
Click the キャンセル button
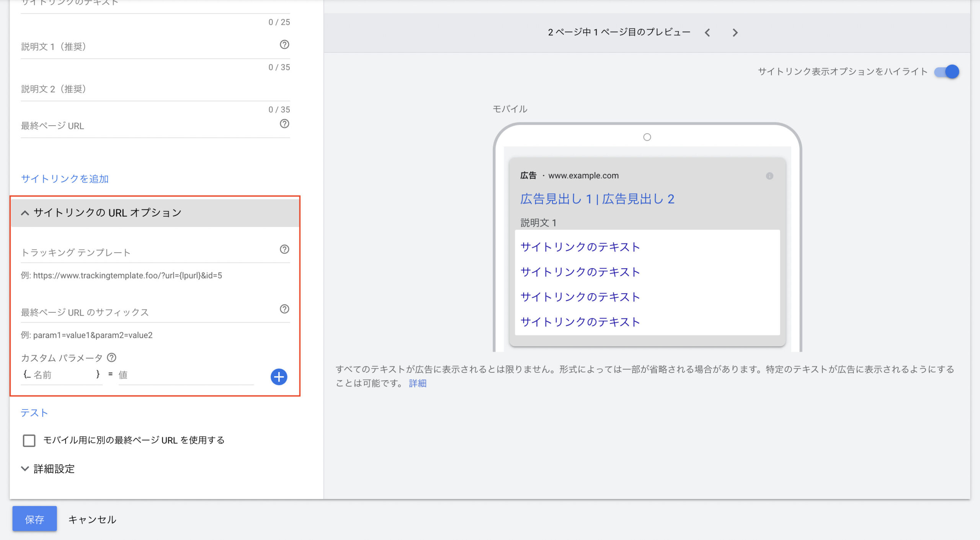pyautogui.click(x=92, y=520)
